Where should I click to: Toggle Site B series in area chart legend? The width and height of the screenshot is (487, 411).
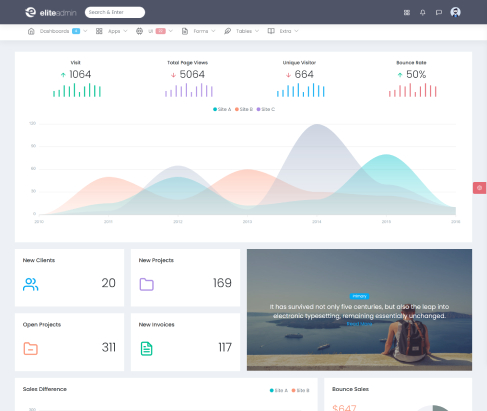[x=244, y=109]
